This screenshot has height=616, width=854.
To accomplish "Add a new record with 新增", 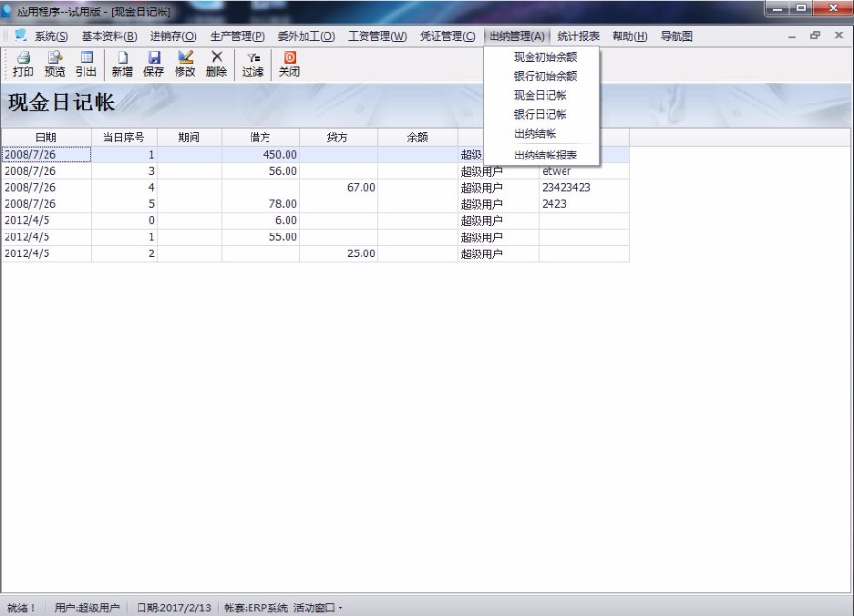I will point(122,64).
